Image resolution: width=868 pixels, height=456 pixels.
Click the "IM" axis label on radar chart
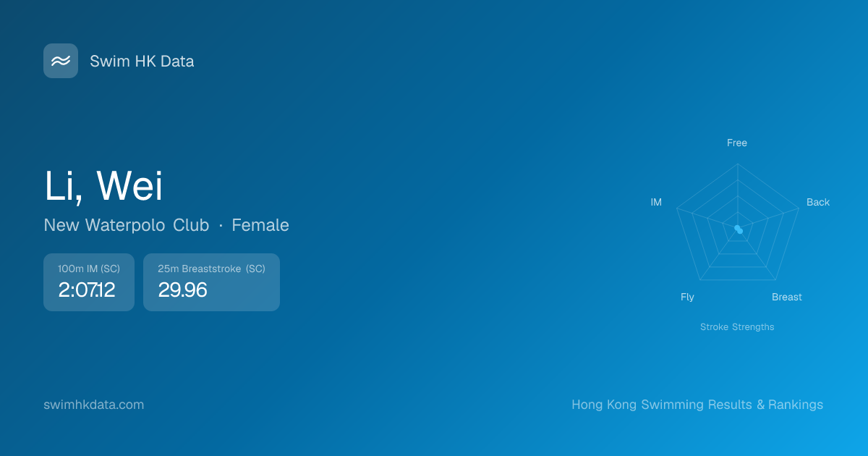[656, 202]
